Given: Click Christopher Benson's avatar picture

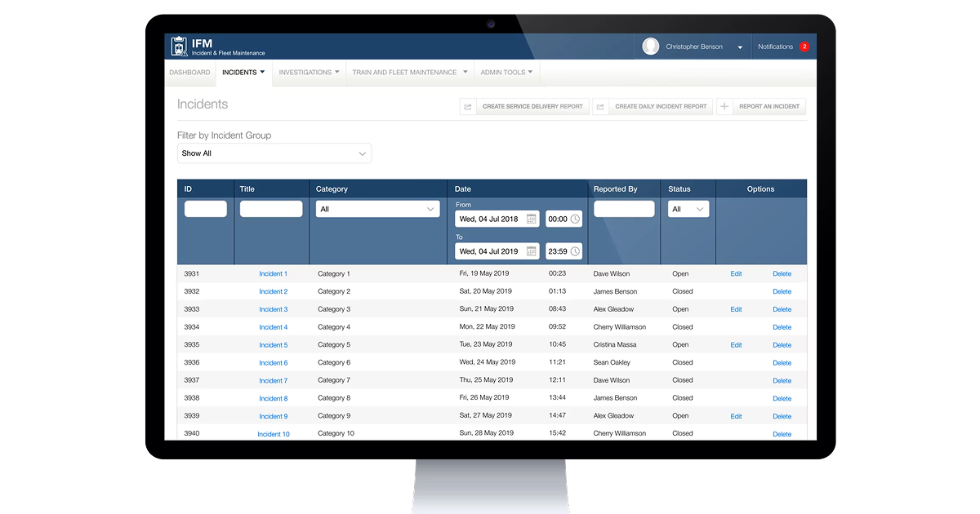Looking at the screenshot, I should (x=650, y=47).
